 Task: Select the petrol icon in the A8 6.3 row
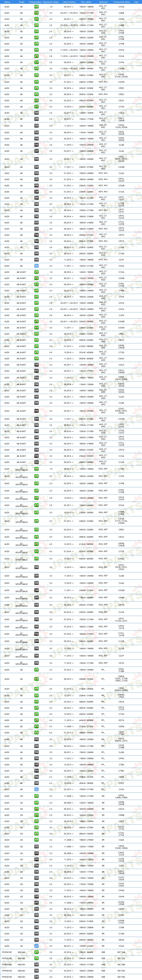tap(36, 733)
